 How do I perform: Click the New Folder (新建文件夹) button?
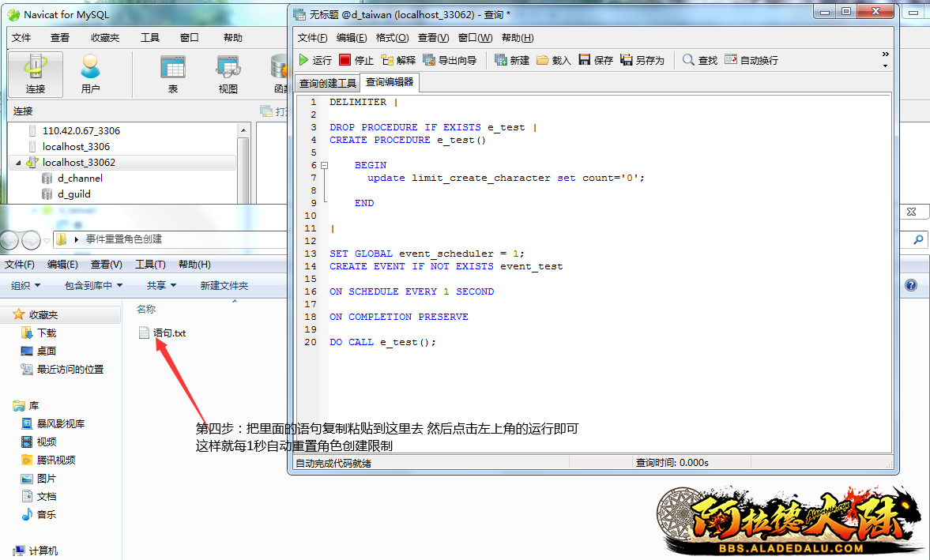click(224, 285)
